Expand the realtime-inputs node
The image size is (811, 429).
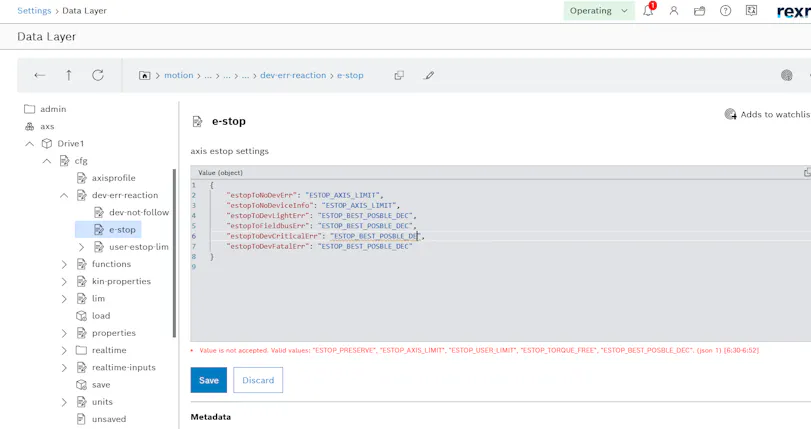click(x=64, y=367)
